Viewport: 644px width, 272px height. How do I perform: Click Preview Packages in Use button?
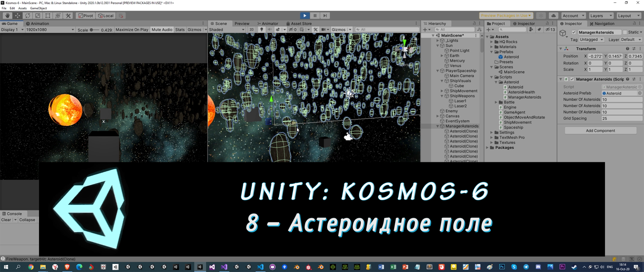(x=506, y=15)
